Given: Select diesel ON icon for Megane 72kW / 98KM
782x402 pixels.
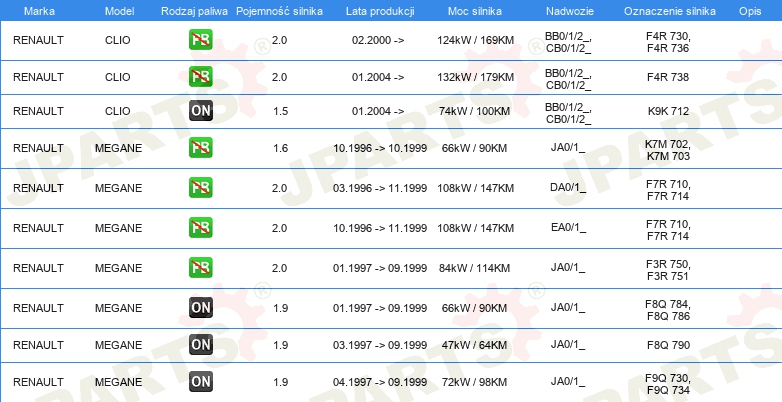Looking at the screenshot, I should pos(200,381).
